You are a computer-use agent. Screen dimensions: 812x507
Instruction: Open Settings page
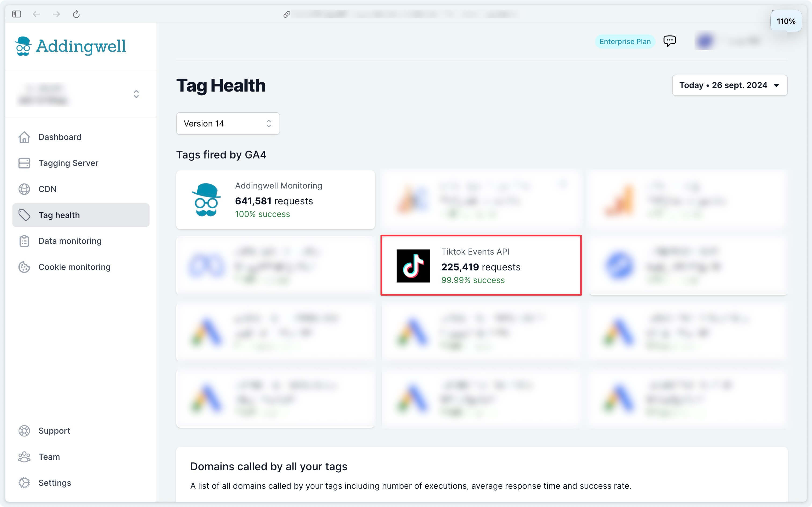click(55, 483)
